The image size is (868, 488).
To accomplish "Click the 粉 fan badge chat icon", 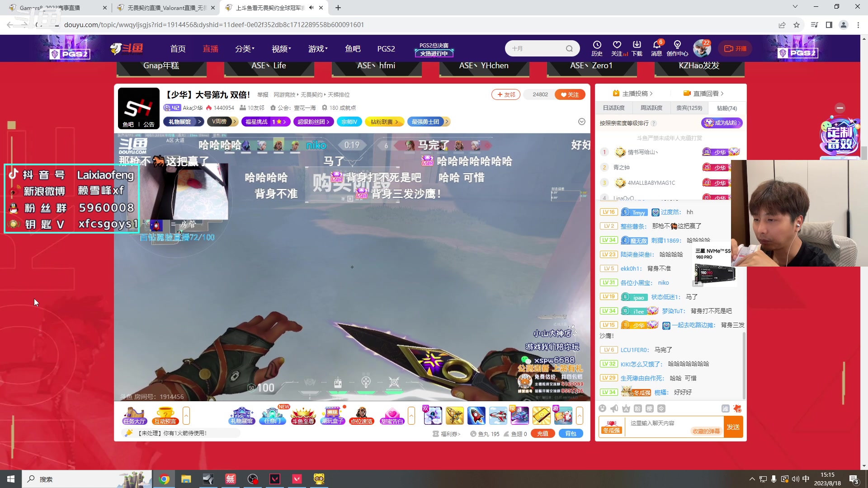I will (637, 408).
